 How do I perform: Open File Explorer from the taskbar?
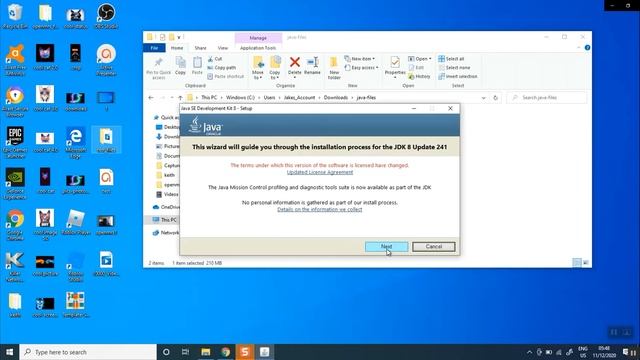click(x=206, y=352)
